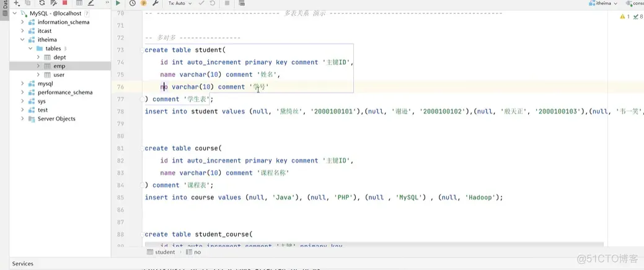Expand the user table node
The image size is (644, 270).
click(x=38, y=75)
